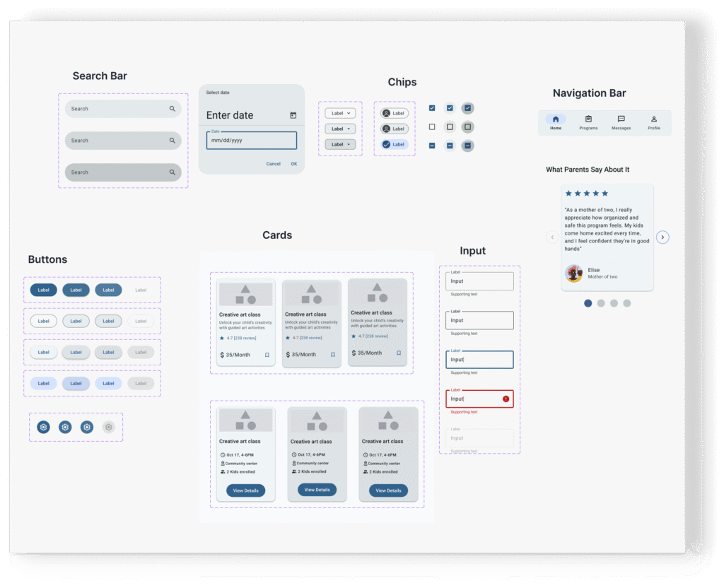Click the Profile person icon
This screenshot has width=724, height=588.
pyautogui.click(x=654, y=119)
